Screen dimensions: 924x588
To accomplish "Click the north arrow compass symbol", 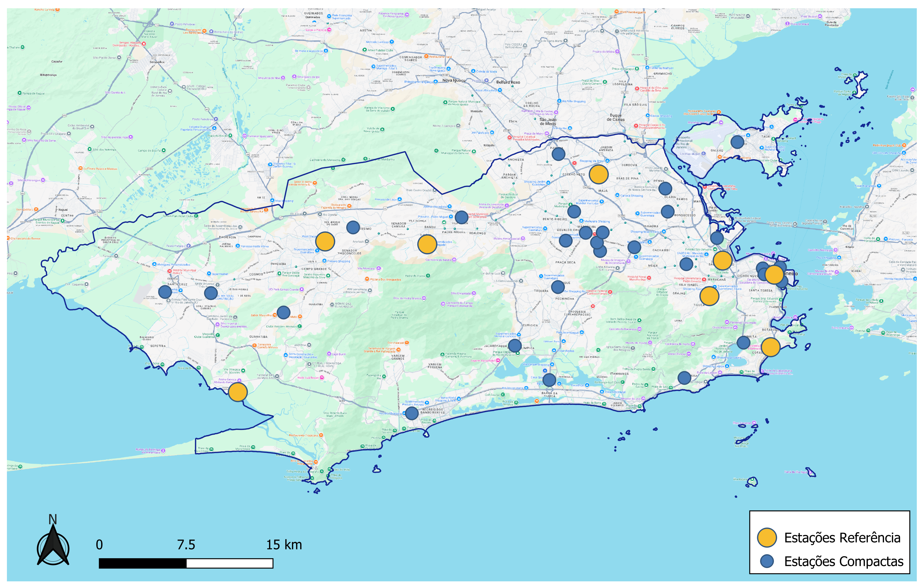I will [53, 545].
